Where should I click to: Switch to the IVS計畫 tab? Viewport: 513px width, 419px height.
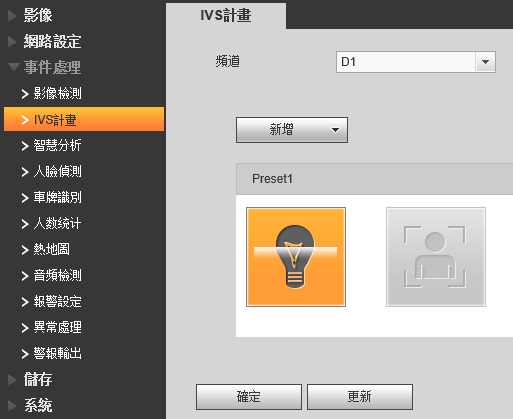click(x=226, y=16)
